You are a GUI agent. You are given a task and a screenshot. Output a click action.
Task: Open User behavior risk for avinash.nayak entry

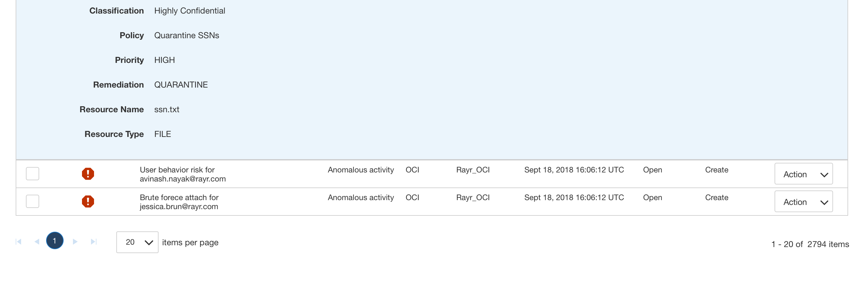click(x=183, y=174)
